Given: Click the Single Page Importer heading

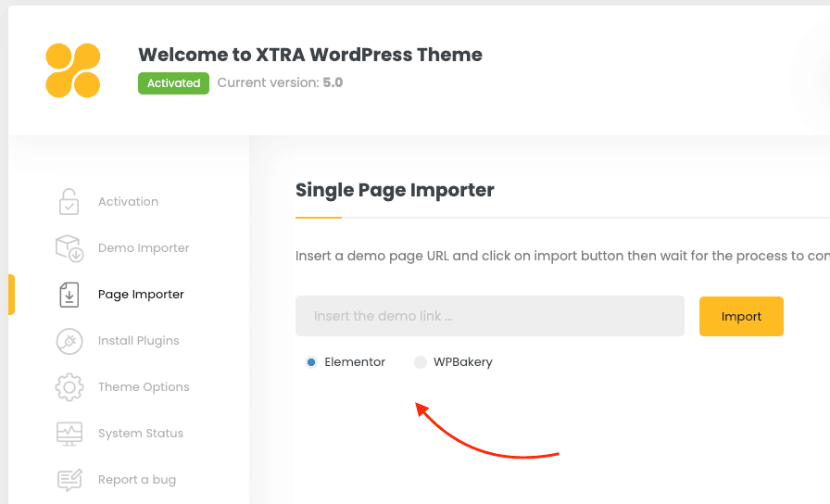Looking at the screenshot, I should coord(395,190).
